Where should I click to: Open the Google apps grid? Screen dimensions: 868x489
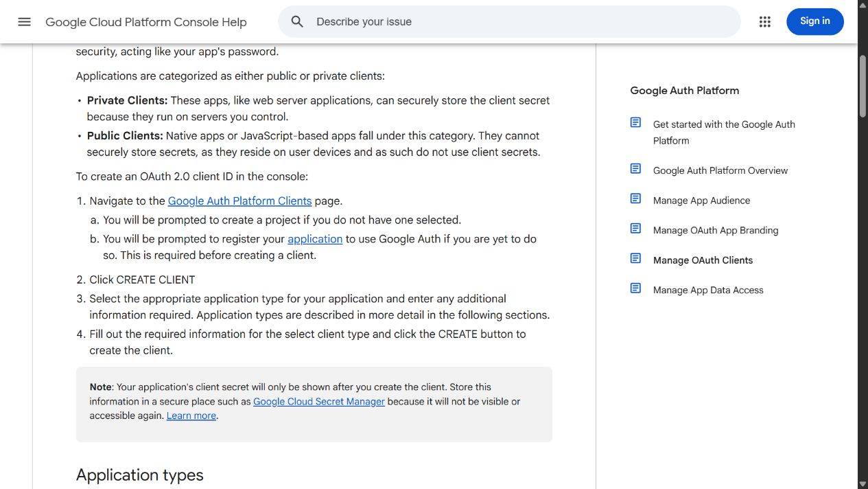[765, 21]
